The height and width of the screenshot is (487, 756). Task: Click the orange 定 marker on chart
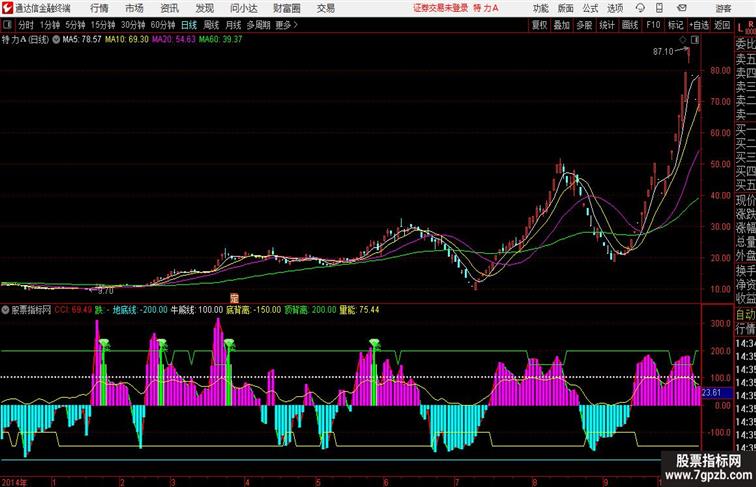(x=234, y=298)
